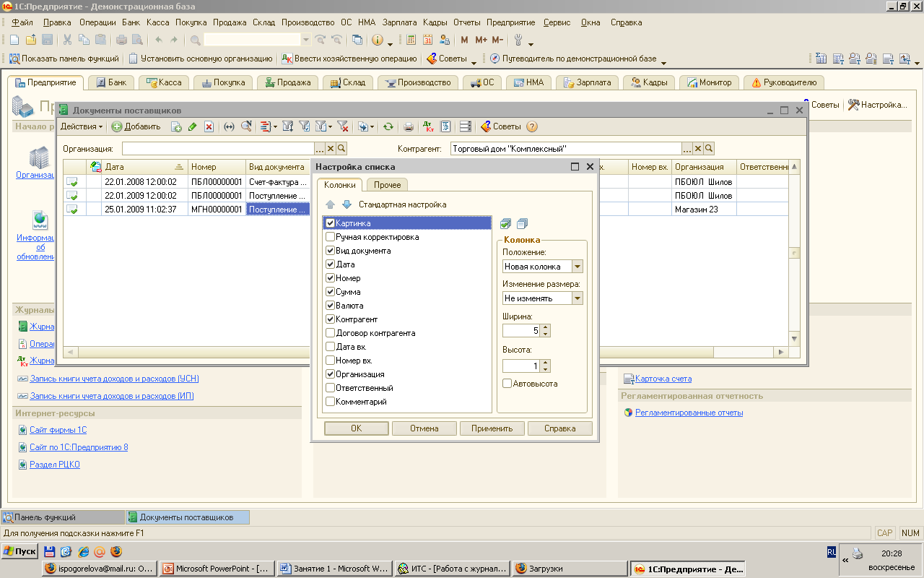Click the Добавить button
This screenshot has width=924, height=578.
(136, 126)
